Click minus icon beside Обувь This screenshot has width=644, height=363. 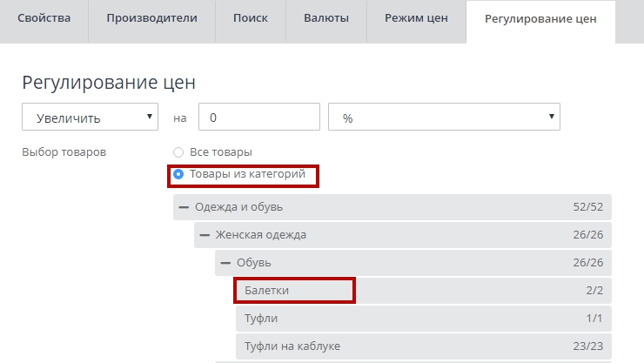point(225,263)
